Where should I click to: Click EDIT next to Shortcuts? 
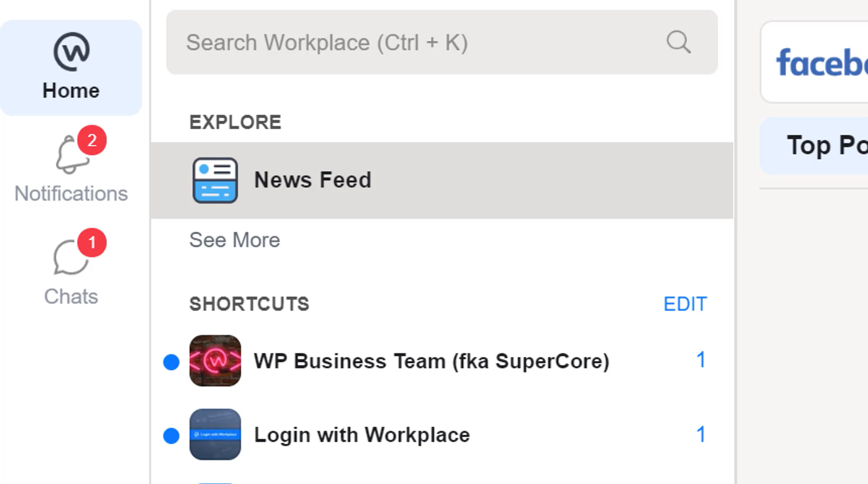[x=685, y=304]
